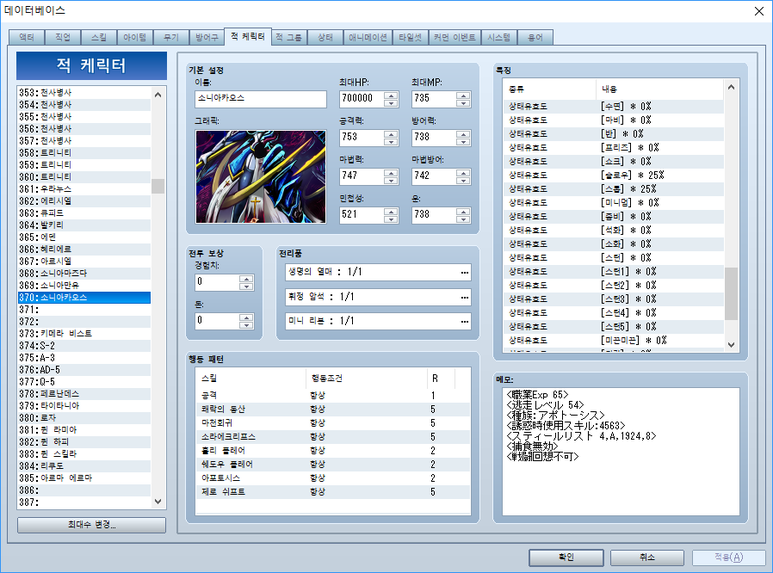773x573 pixels.
Task: Click the 최대HP field 700000
Action: tap(362, 99)
